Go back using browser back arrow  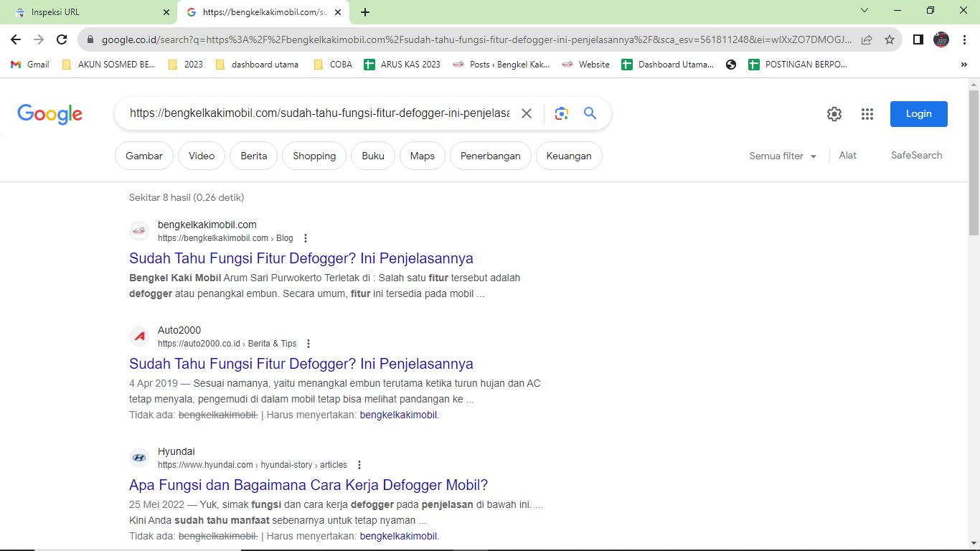point(16,39)
